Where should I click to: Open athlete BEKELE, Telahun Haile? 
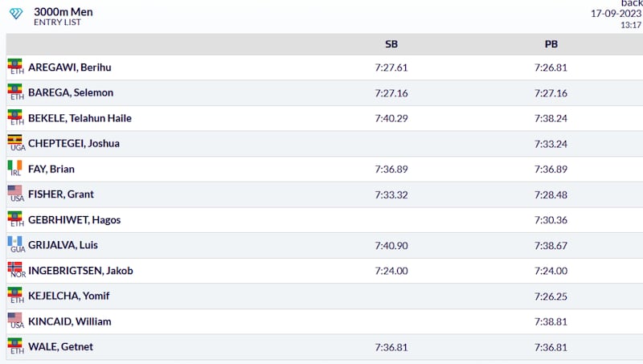pos(80,118)
